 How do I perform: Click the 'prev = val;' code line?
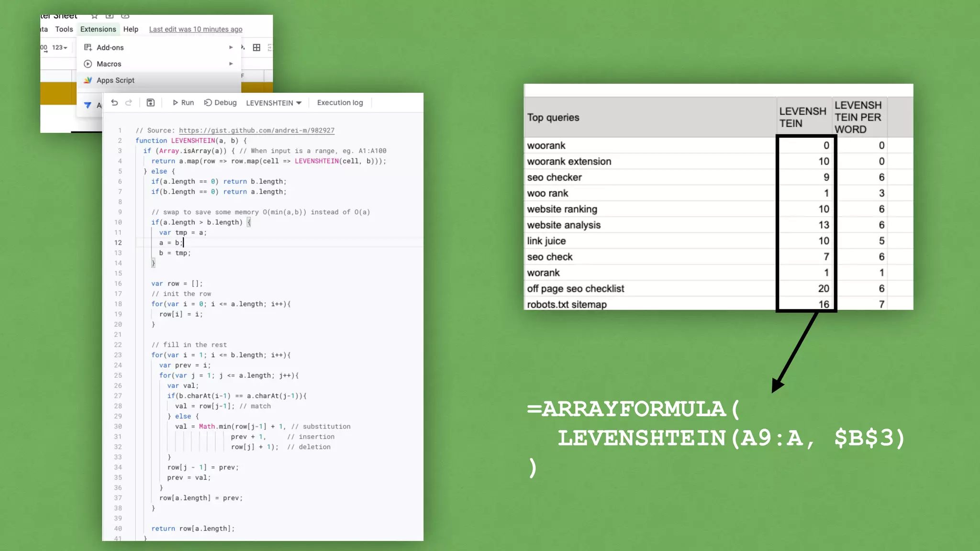pyautogui.click(x=189, y=477)
